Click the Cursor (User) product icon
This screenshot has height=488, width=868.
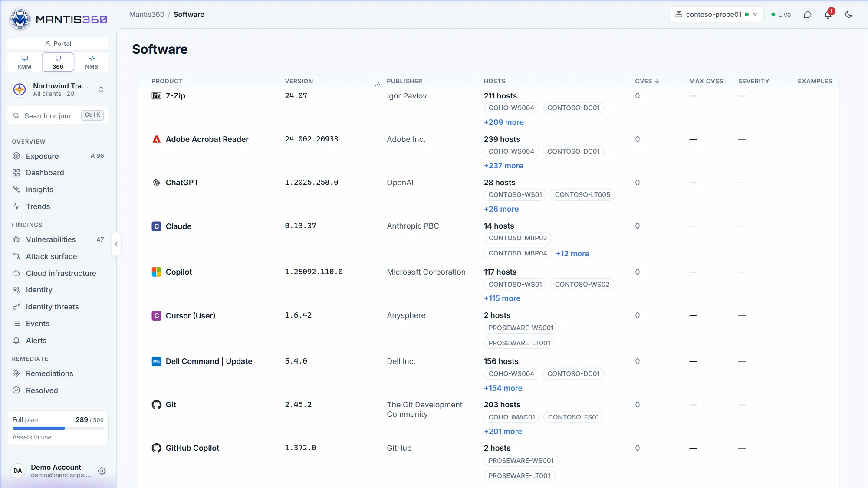pos(157,316)
